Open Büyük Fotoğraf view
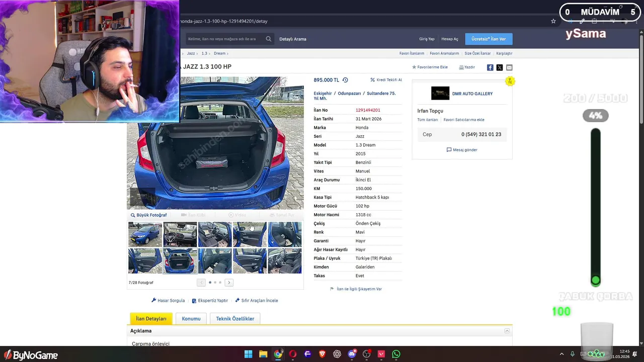 [149, 215]
